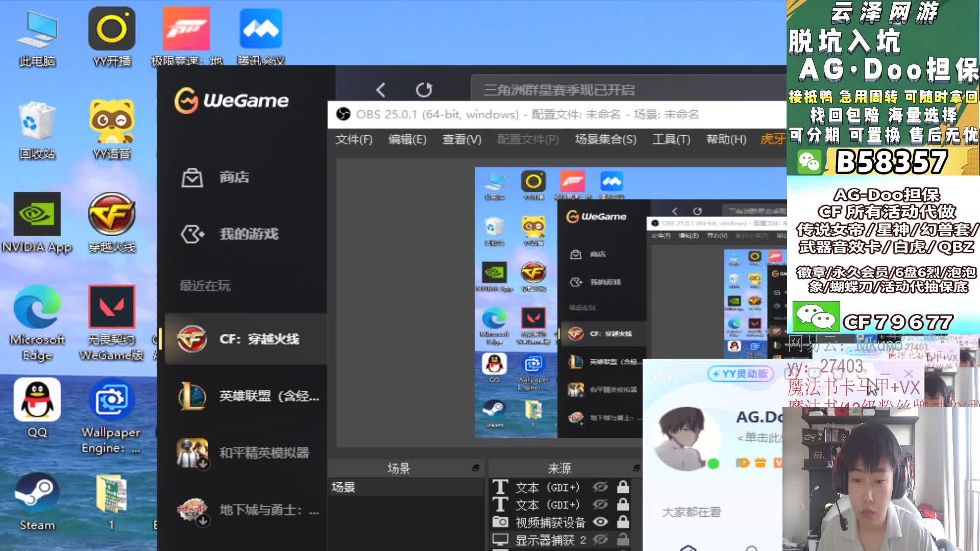This screenshot has height=551, width=980.
Task: Open the 查看(V) menu in OBS
Action: click(x=462, y=139)
